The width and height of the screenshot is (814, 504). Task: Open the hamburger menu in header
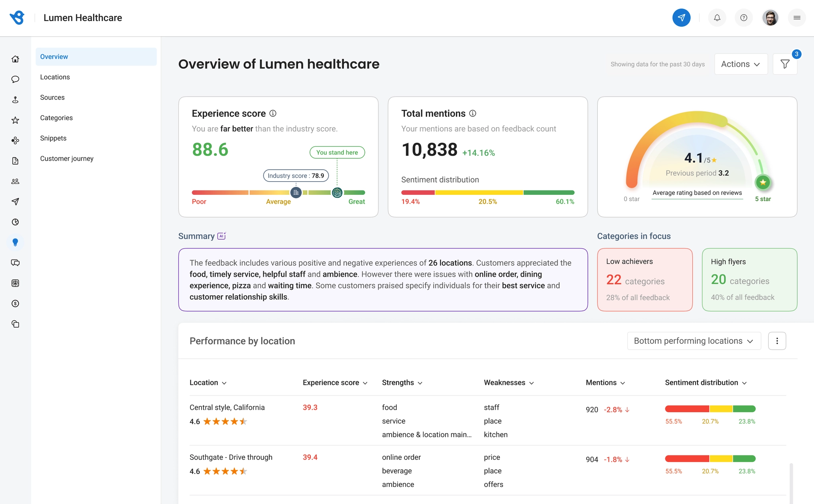point(797,17)
